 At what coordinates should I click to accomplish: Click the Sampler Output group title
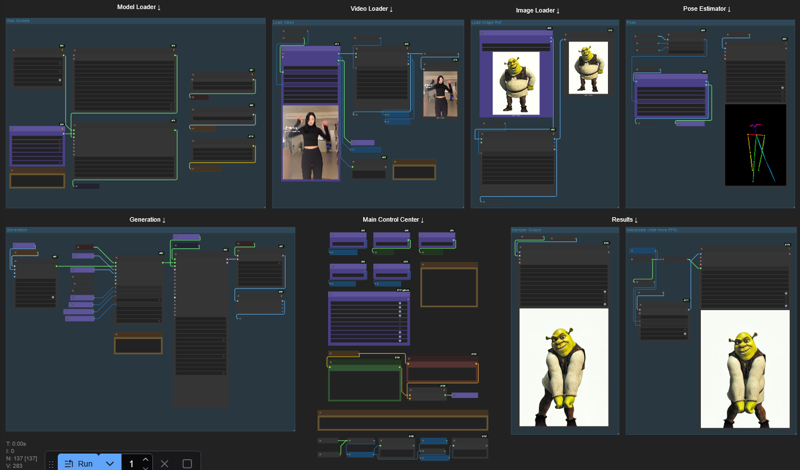pyautogui.click(x=528, y=230)
